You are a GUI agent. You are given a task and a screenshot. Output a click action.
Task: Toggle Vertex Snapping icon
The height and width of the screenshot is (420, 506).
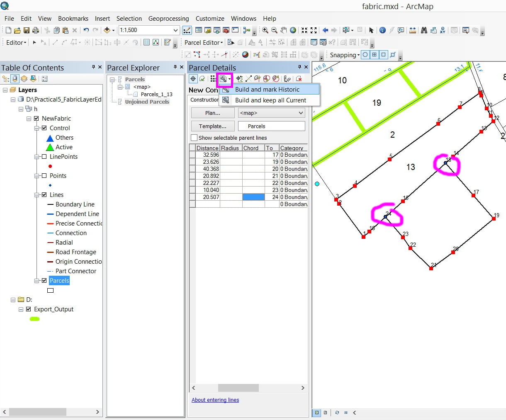tap(383, 55)
